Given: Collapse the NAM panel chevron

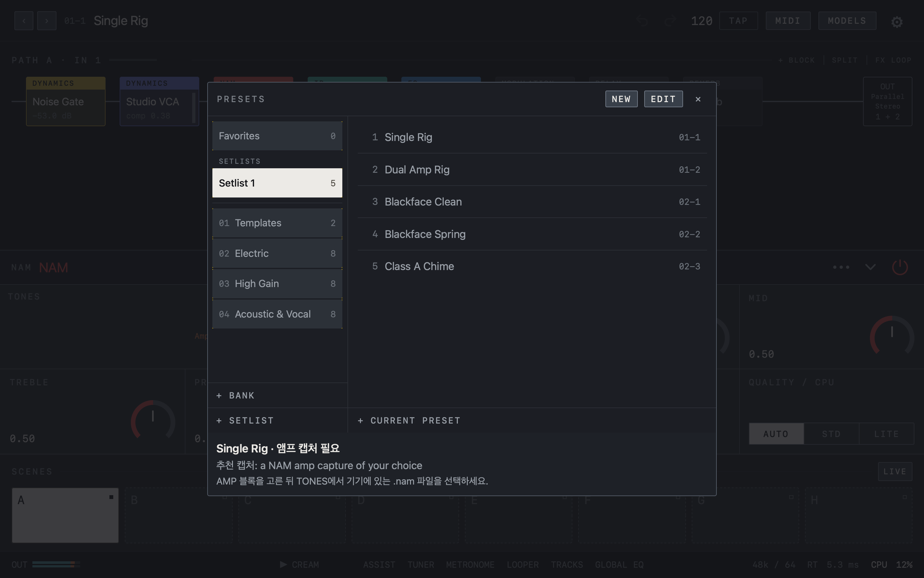Looking at the screenshot, I should 870,267.
